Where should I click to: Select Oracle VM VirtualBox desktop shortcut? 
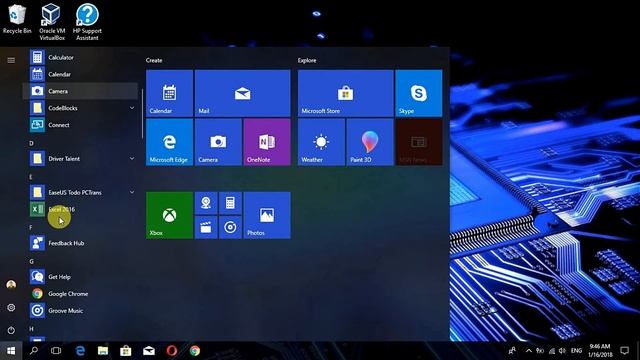pos(52,22)
